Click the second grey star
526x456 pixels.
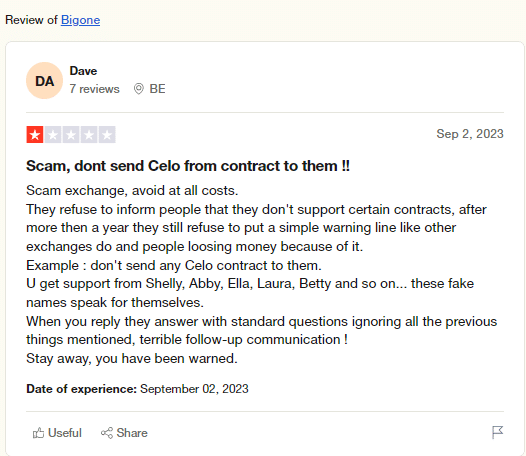[53, 135]
